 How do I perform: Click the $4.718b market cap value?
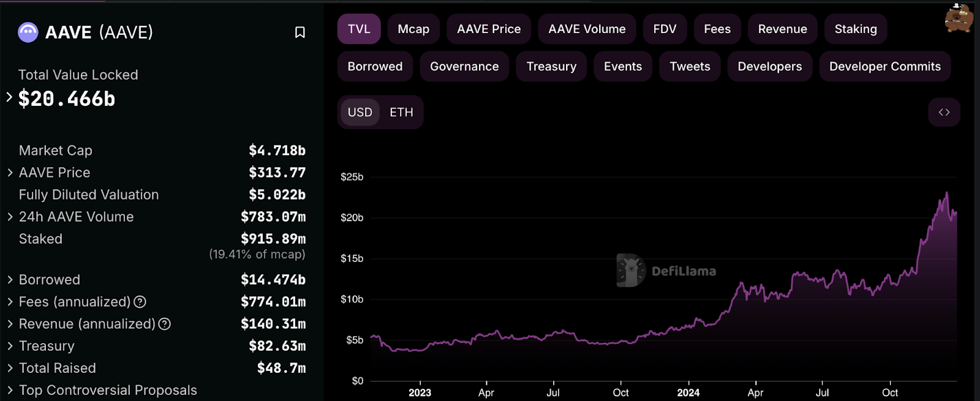tap(277, 151)
